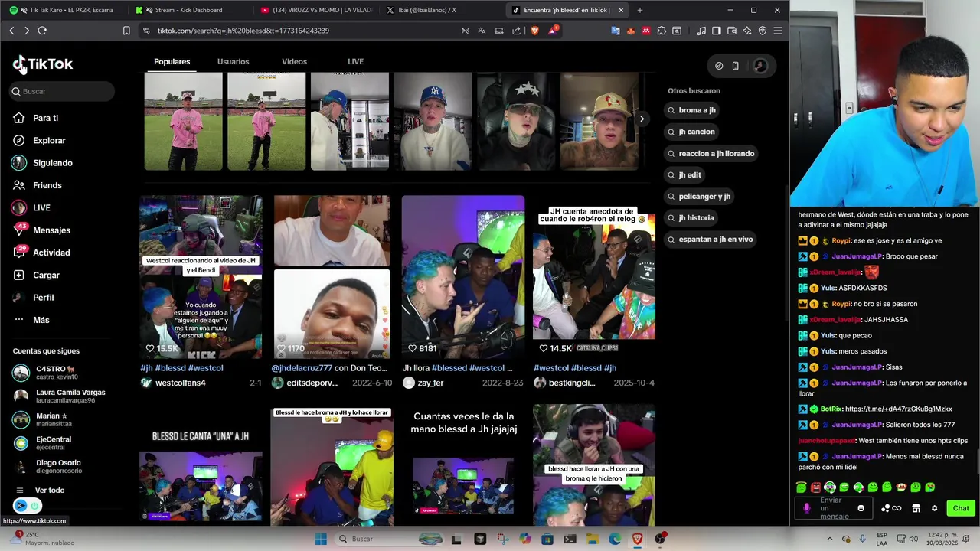Switch to Videos tab
The image size is (980, 551).
pyautogui.click(x=294, y=62)
